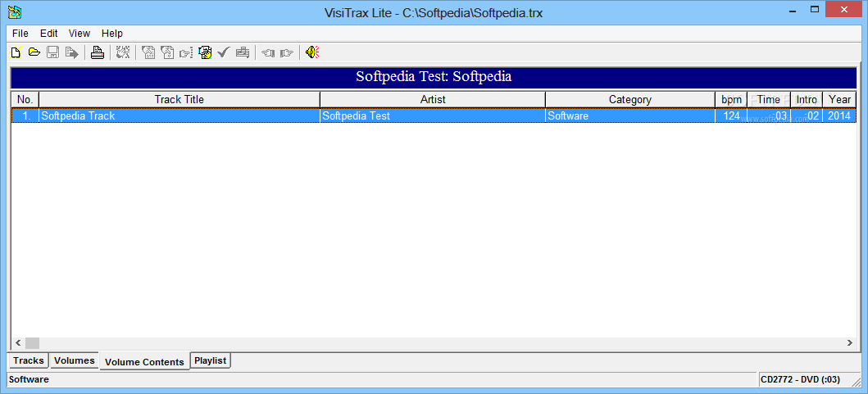Click the pointing hand with dots icon
Screen dimensions: 868x394
point(186,52)
